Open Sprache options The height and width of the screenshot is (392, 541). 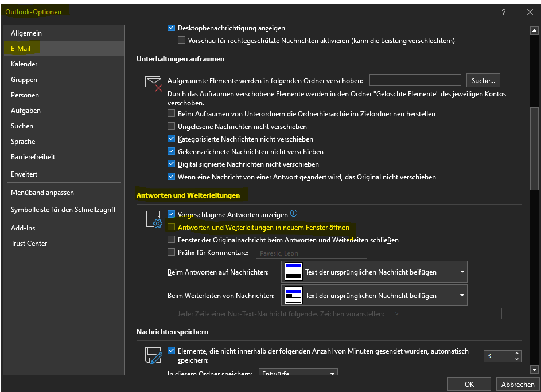[64, 142]
